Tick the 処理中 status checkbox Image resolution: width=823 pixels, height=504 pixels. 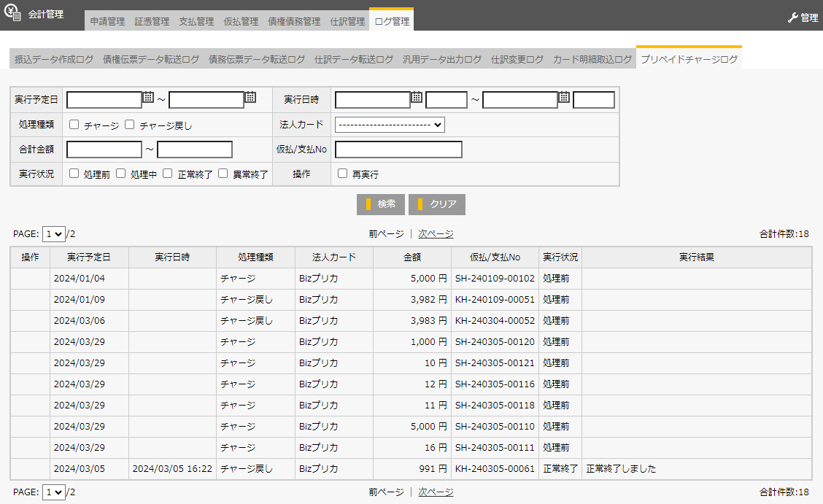(x=120, y=174)
